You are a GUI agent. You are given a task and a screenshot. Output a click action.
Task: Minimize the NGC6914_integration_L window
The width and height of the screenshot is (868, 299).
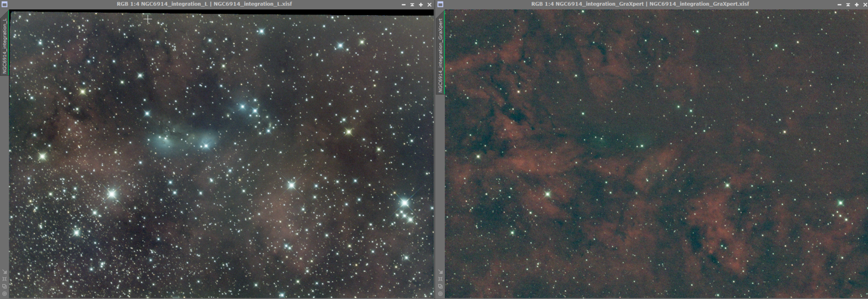(x=403, y=5)
